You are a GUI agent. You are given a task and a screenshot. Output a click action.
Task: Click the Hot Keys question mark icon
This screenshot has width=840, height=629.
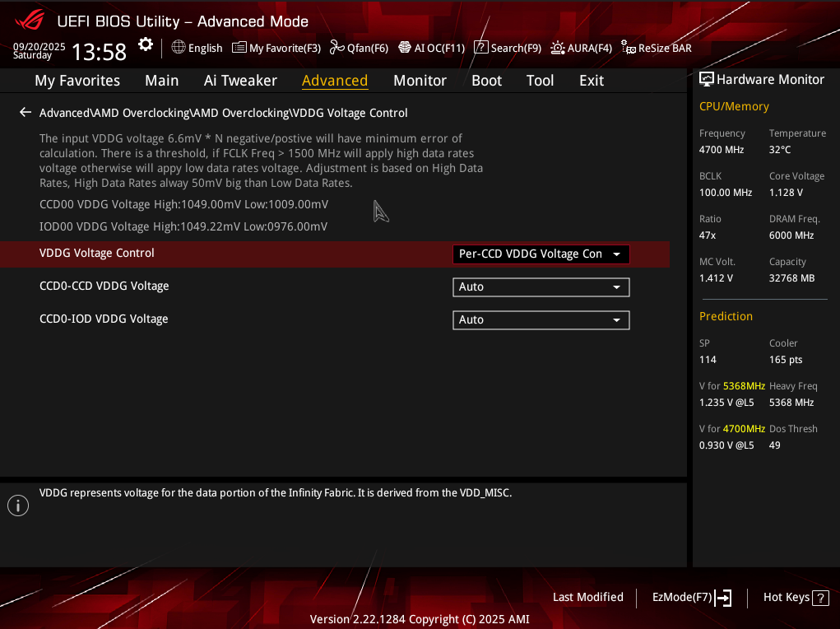[x=820, y=598]
